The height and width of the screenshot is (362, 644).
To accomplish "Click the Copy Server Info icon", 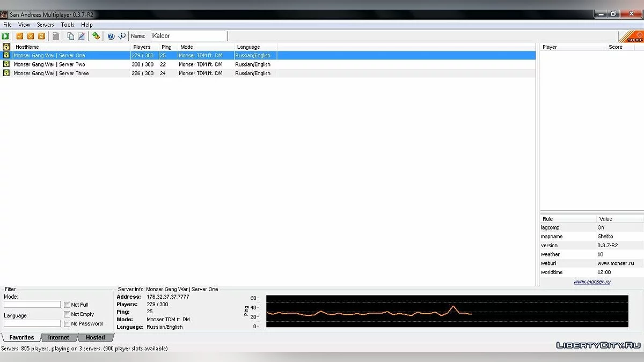I will pos(71,36).
